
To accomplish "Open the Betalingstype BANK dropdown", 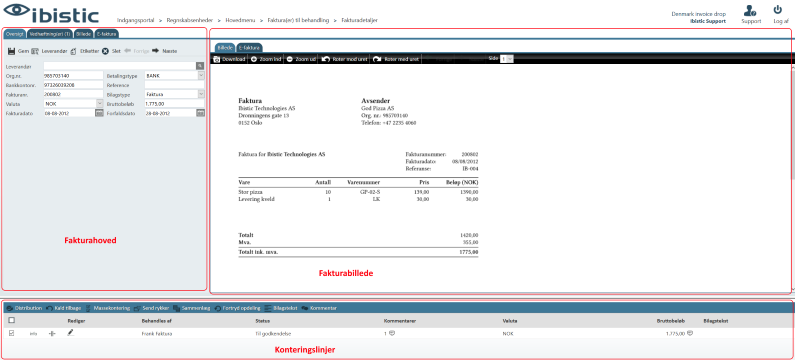I will point(201,75).
